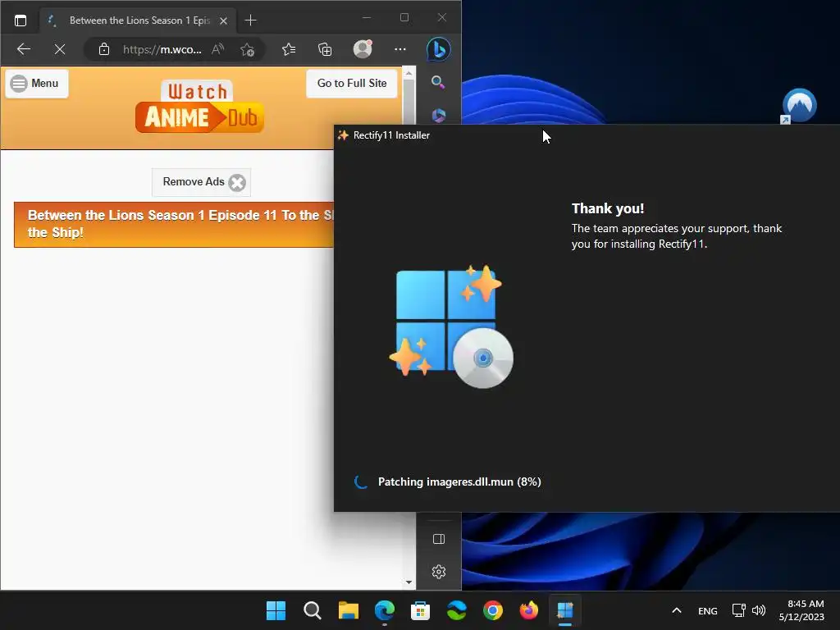Maximize the Edge browser window
The width and height of the screenshot is (840, 630).
404,18
